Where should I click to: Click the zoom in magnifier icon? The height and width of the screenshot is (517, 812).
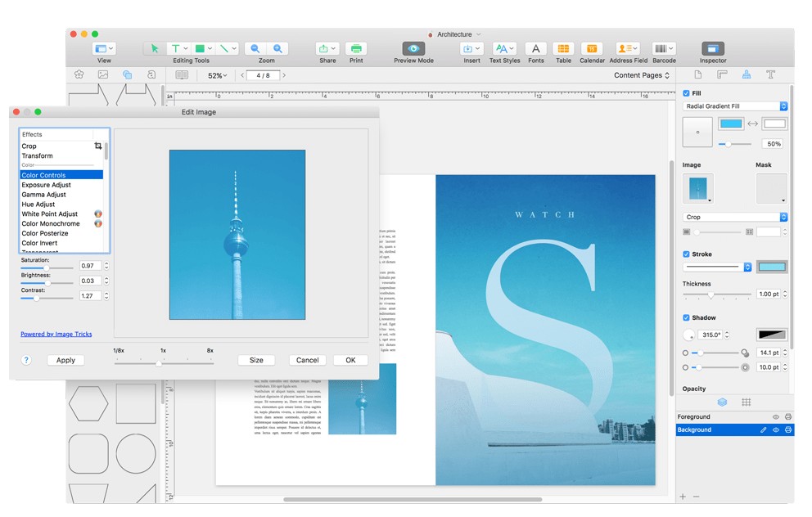279,49
